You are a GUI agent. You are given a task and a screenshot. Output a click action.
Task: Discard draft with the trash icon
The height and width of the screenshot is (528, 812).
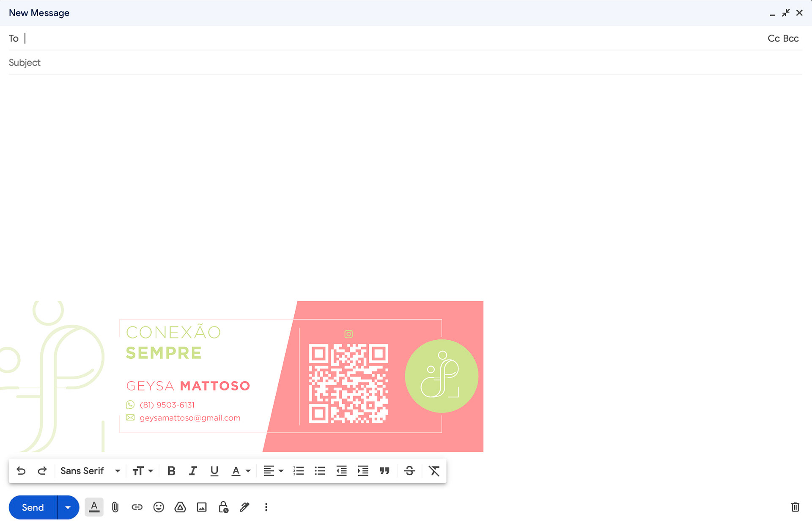795,507
